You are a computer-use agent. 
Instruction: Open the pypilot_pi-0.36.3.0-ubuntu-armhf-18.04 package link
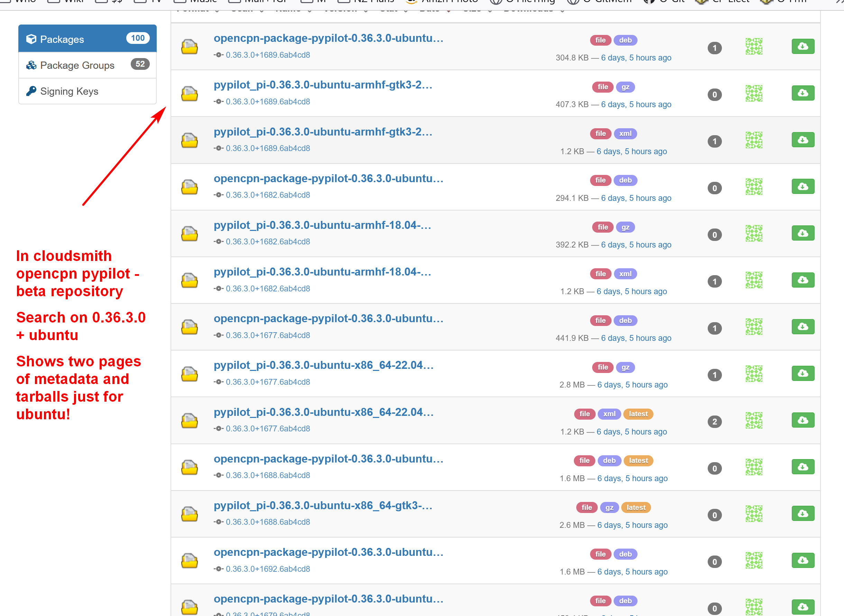pyautogui.click(x=322, y=225)
